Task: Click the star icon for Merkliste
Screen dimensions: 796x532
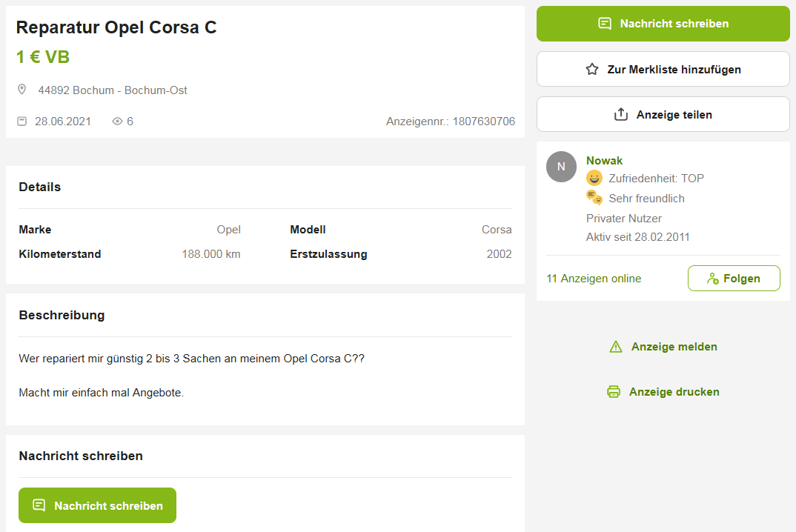Action: 591,69
